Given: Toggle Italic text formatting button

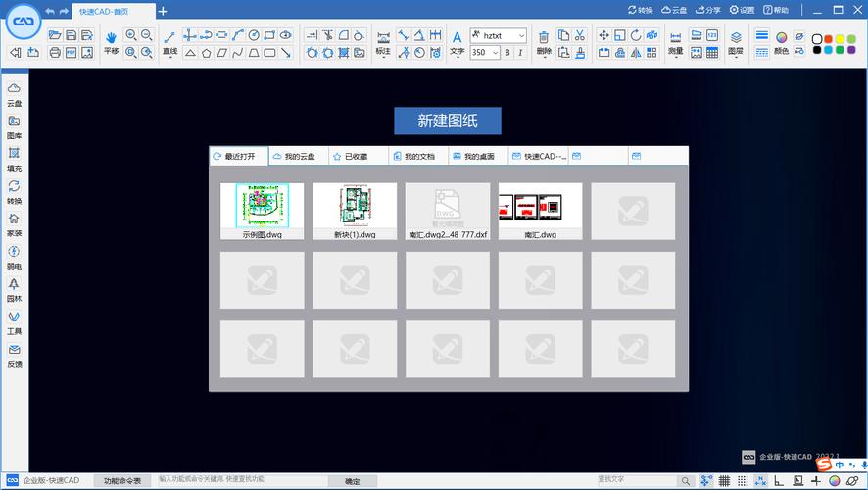Looking at the screenshot, I should (x=520, y=53).
